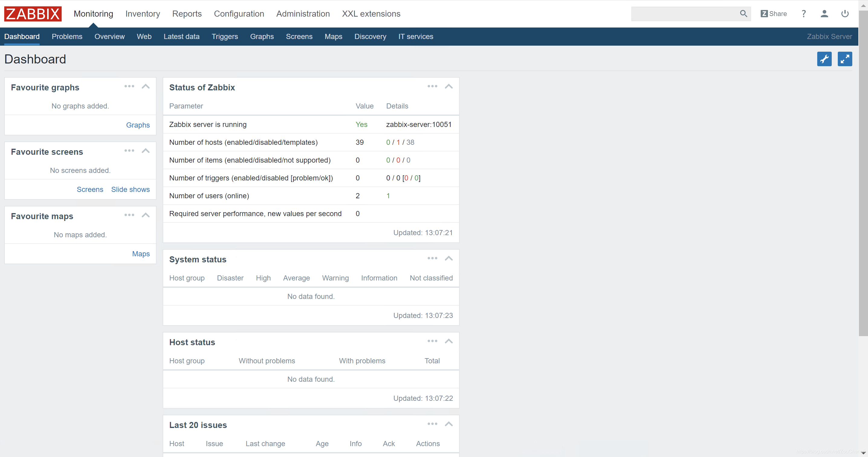The image size is (868, 457).
Task: Click the Zabbix logo
Action: pyautogui.click(x=33, y=14)
